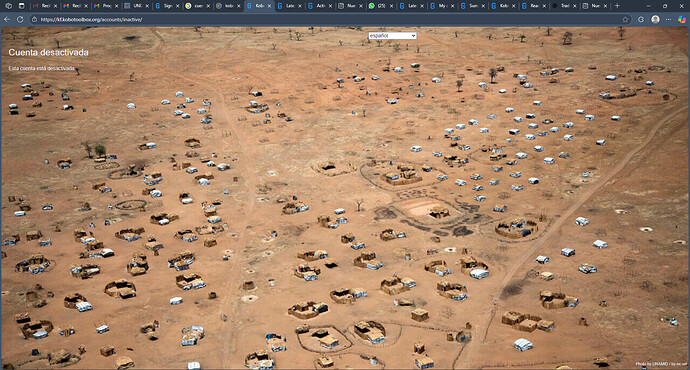This screenshot has height=370, width=690.
Task: Close the 'Sign' tab
Action: [178, 6]
